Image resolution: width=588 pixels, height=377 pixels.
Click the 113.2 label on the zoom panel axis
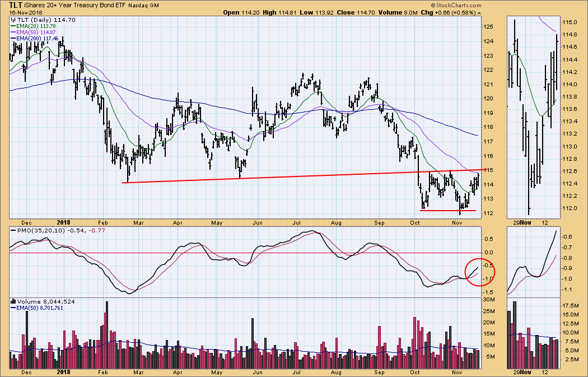(570, 134)
